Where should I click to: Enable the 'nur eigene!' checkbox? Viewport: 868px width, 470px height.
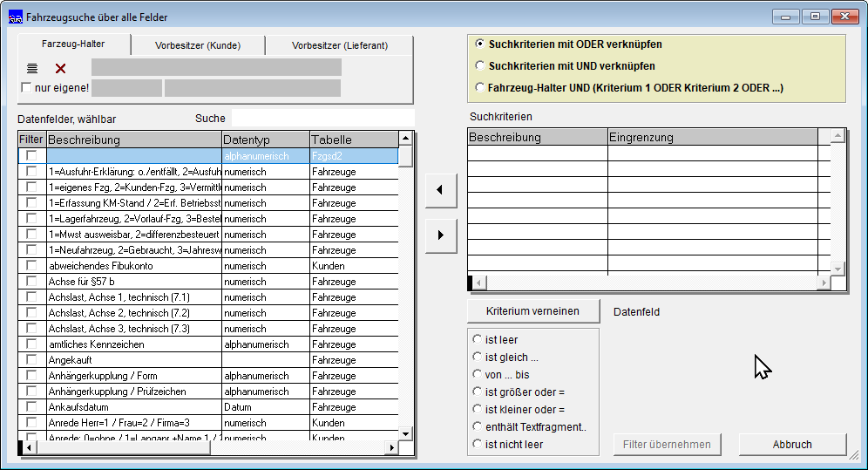coord(26,87)
